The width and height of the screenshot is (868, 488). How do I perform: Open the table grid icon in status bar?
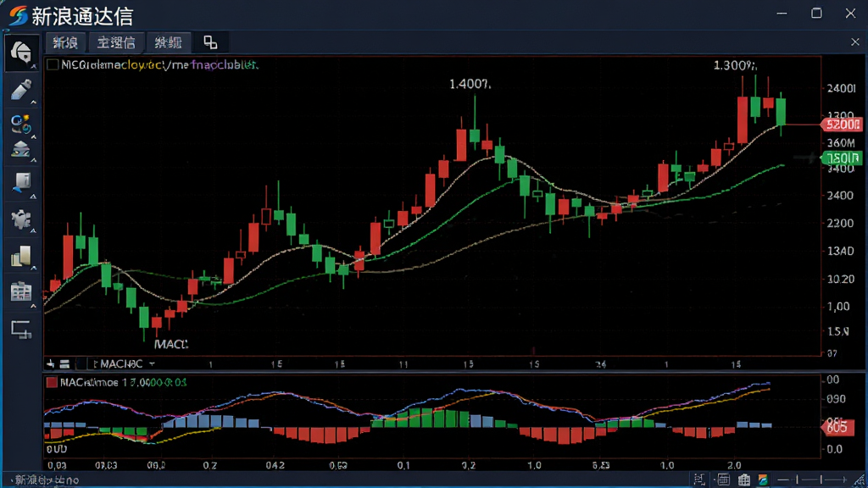tap(723, 480)
